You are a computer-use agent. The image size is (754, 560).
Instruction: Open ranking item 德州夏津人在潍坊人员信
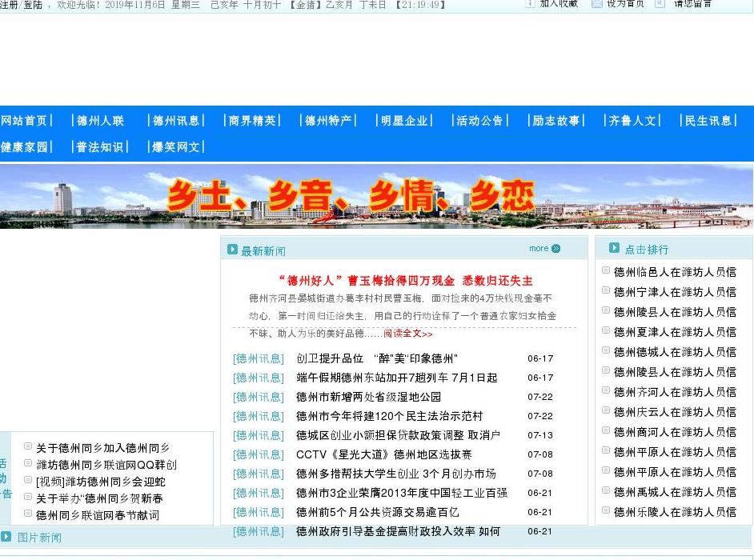[x=675, y=332]
